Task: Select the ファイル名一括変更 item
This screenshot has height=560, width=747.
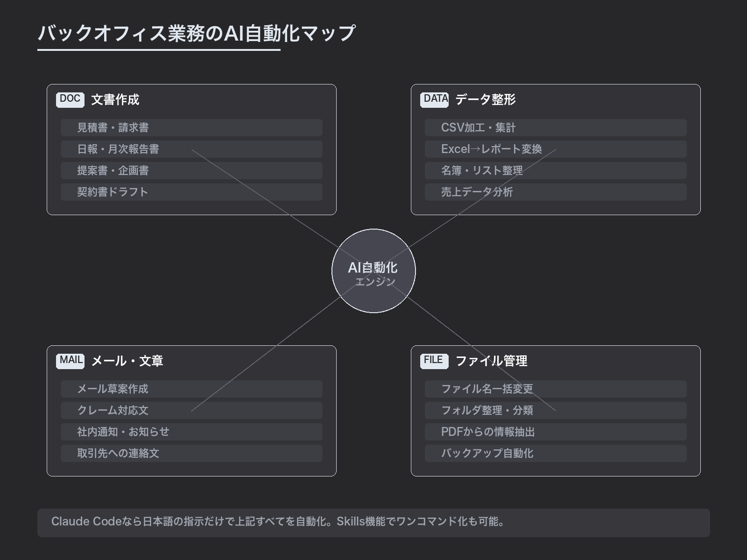Action: click(x=556, y=389)
